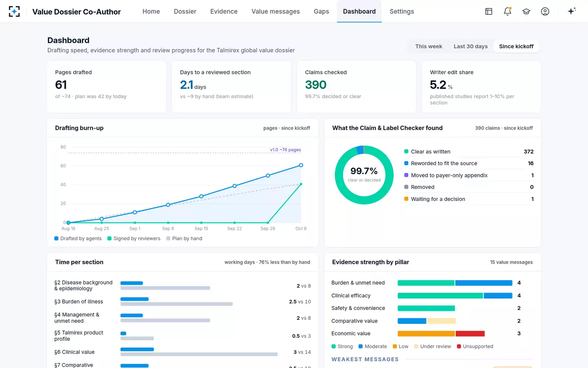
Task: Click the 76% less than by hand label
Action: (285, 262)
